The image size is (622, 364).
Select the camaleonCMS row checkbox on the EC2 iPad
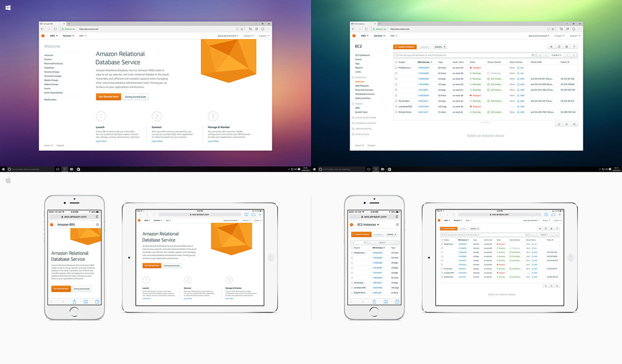tap(442, 273)
